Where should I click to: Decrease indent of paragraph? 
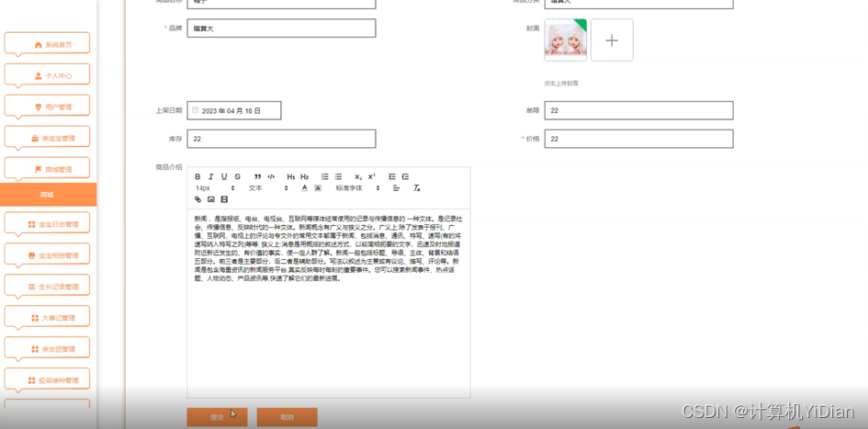coord(392,176)
